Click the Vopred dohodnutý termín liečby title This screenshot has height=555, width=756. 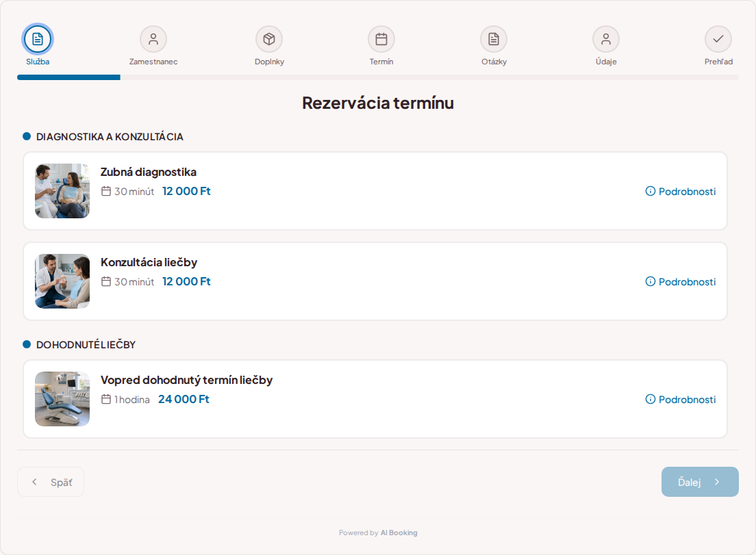[186, 380]
